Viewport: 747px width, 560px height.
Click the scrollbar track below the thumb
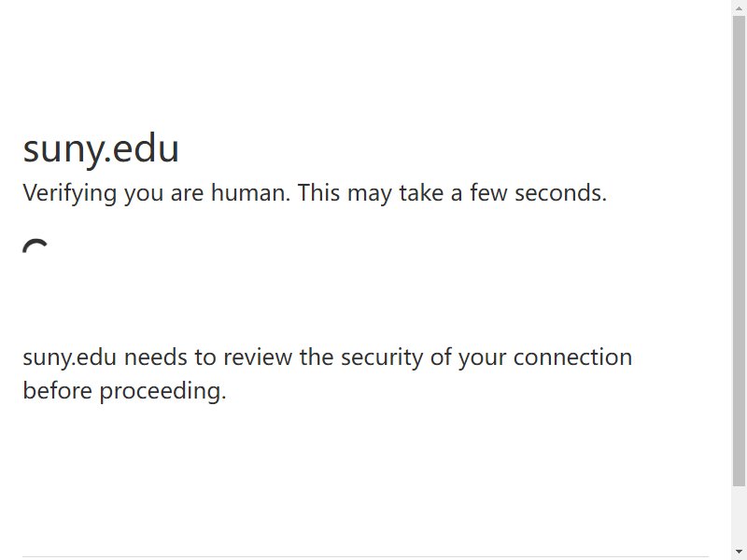coord(739,517)
